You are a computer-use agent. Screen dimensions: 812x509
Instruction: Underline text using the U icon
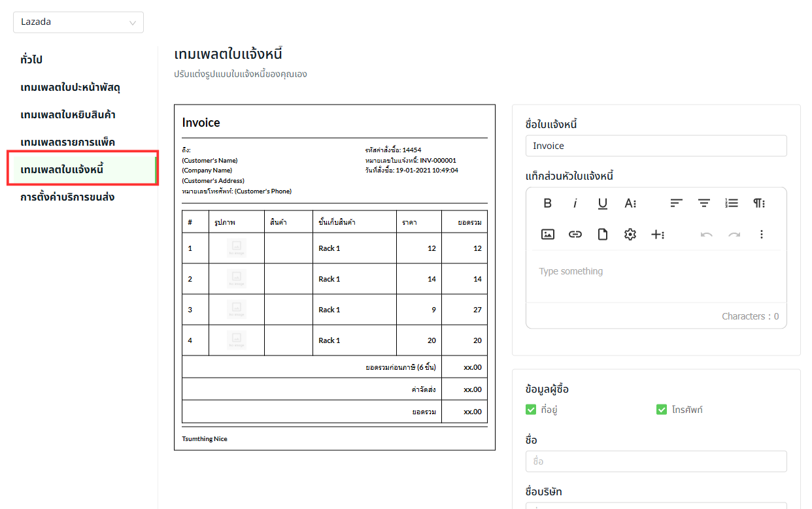pyautogui.click(x=603, y=203)
